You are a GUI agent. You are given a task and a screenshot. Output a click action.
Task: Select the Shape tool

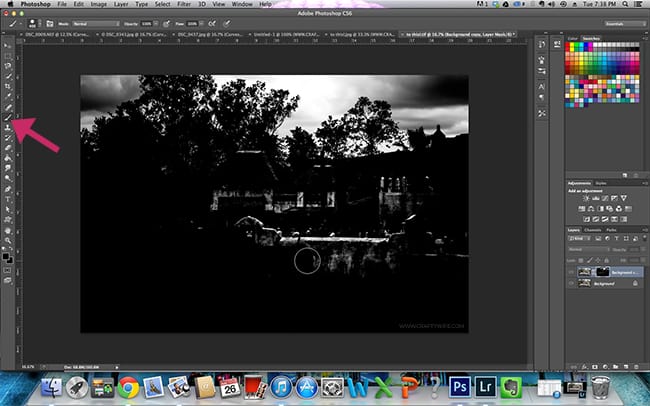[7, 220]
